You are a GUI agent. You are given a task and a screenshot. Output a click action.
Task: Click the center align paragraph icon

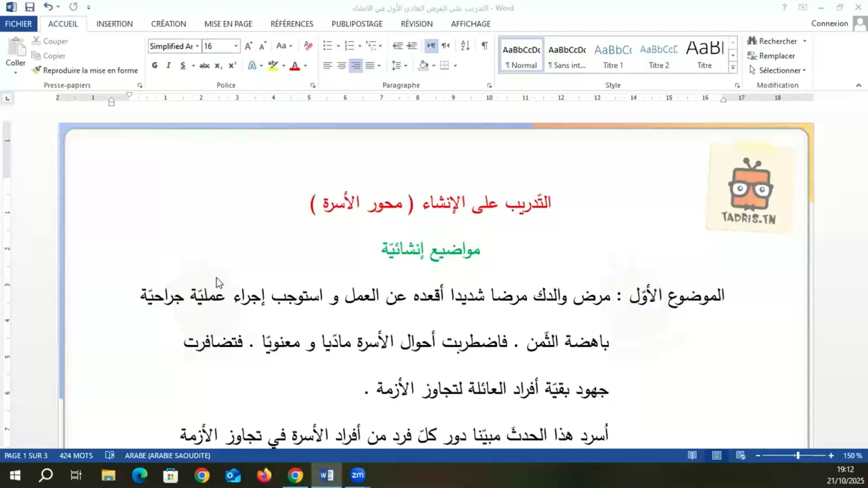click(x=342, y=66)
